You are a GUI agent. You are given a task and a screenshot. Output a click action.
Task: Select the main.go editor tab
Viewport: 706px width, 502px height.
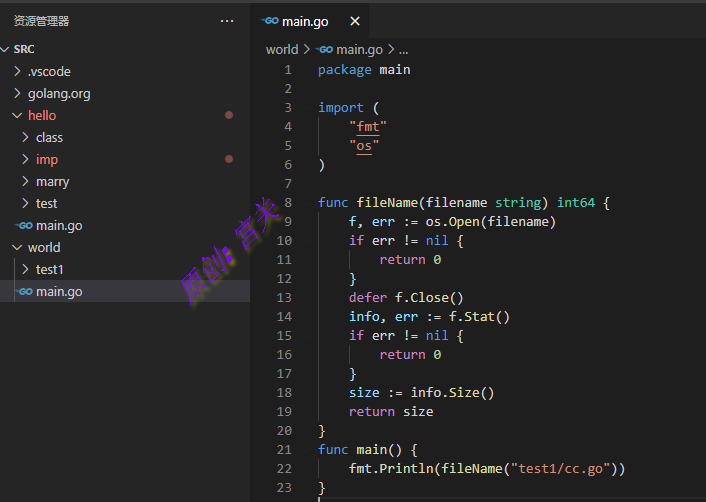coord(305,22)
